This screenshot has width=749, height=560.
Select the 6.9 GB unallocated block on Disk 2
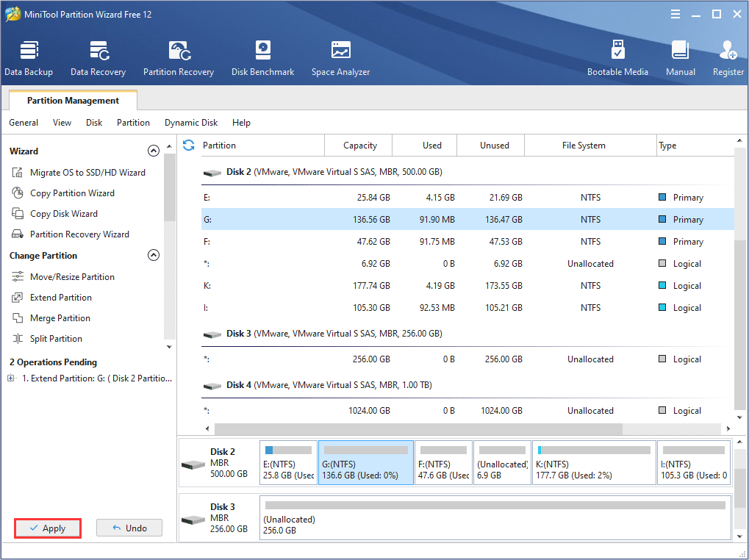502,462
